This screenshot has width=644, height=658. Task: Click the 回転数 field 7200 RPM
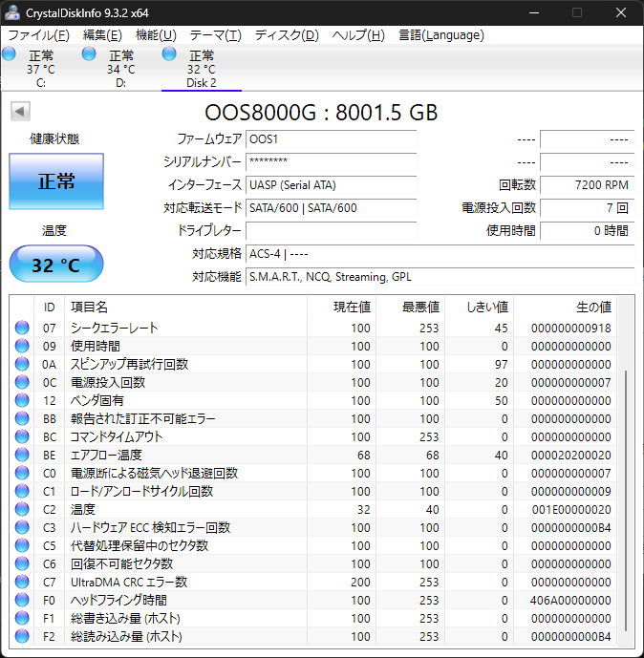pos(587,185)
